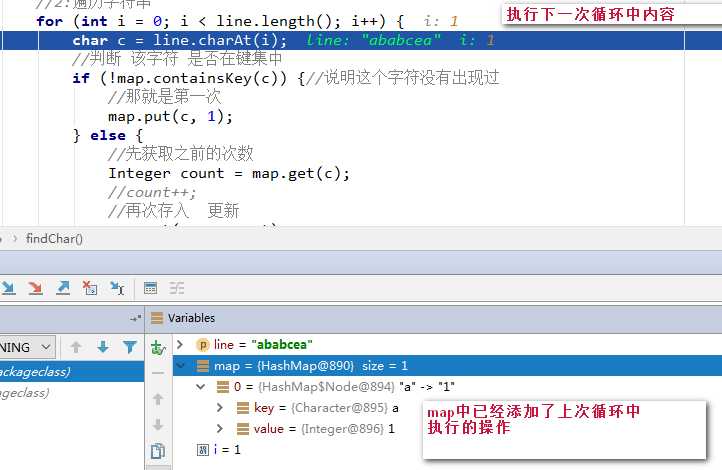Image resolution: width=722 pixels, height=470 pixels.
Task: Click the Drop Frame icon
Action: (89, 288)
